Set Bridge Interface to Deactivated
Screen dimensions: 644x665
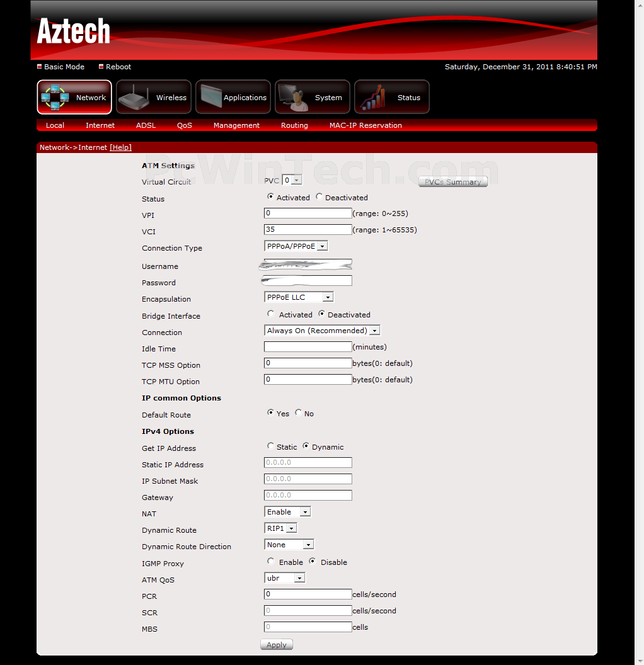[x=321, y=314]
